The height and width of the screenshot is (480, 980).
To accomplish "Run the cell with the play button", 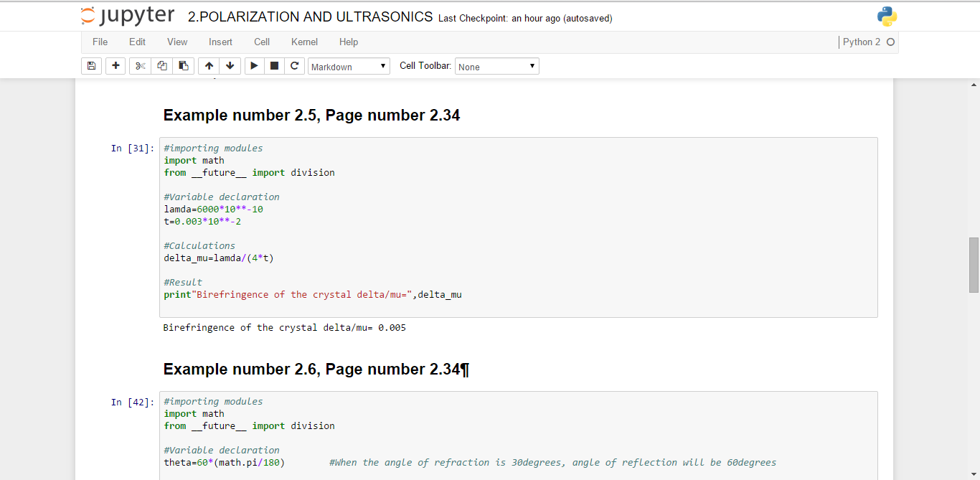I will pyautogui.click(x=254, y=66).
